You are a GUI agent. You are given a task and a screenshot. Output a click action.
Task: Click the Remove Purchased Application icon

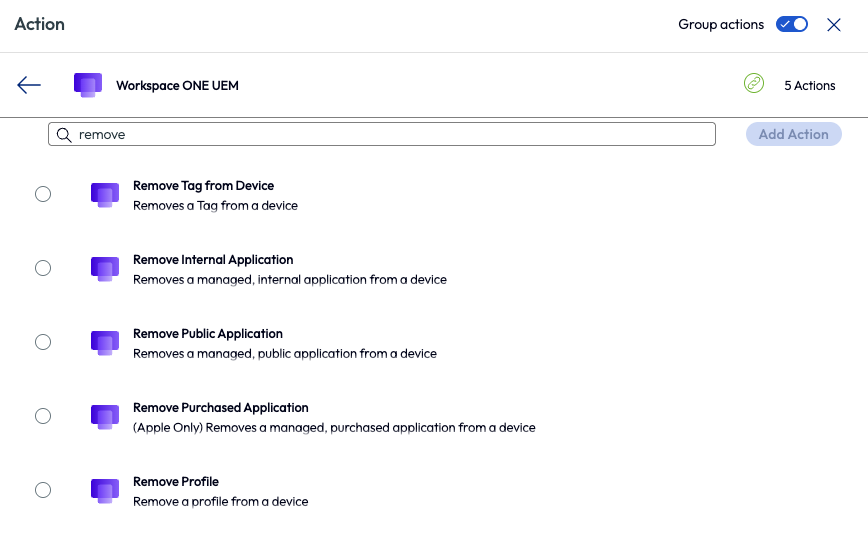pyautogui.click(x=105, y=417)
